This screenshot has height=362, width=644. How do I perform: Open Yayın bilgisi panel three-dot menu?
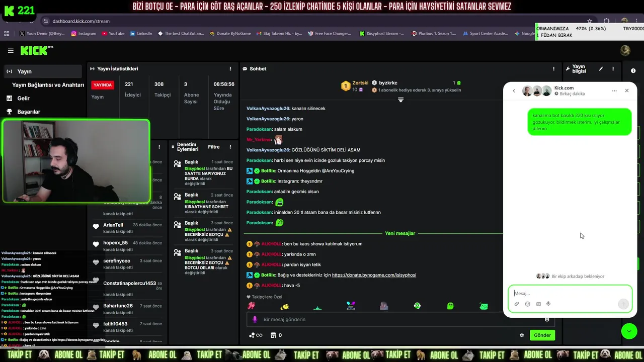[x=613, y=69]
